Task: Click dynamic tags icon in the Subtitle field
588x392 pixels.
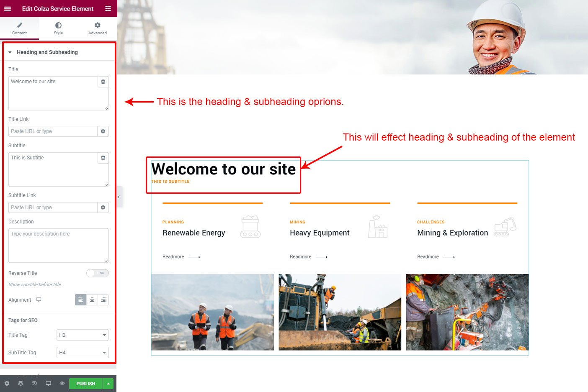Action: coord(103,158)
